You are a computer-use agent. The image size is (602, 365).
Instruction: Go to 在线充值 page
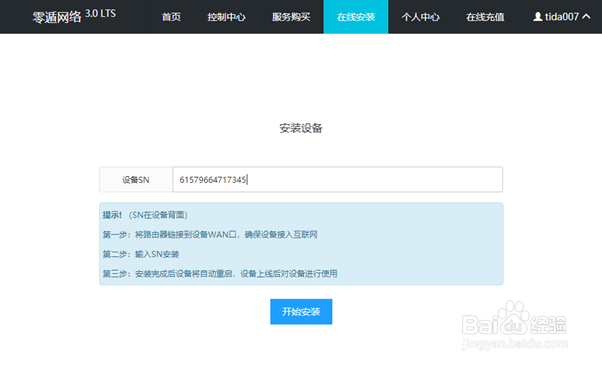click(x=485, y=17)
